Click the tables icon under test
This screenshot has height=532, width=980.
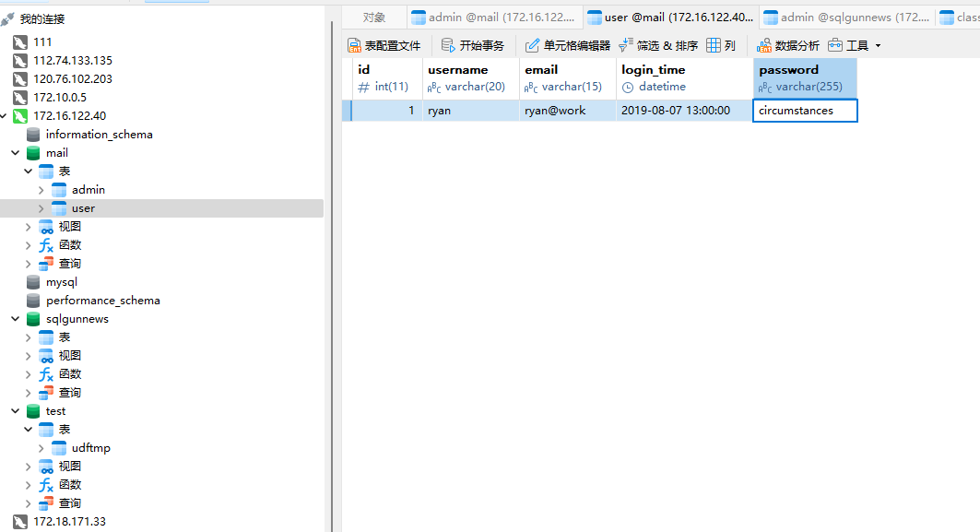(x=46, y=430)
